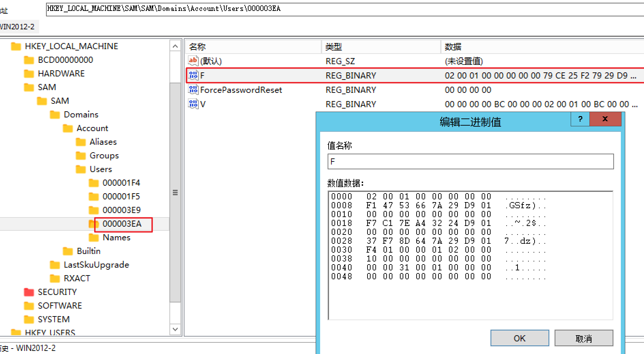
Task: Click hex editor row at offset 0030
Action: (438, 250)
